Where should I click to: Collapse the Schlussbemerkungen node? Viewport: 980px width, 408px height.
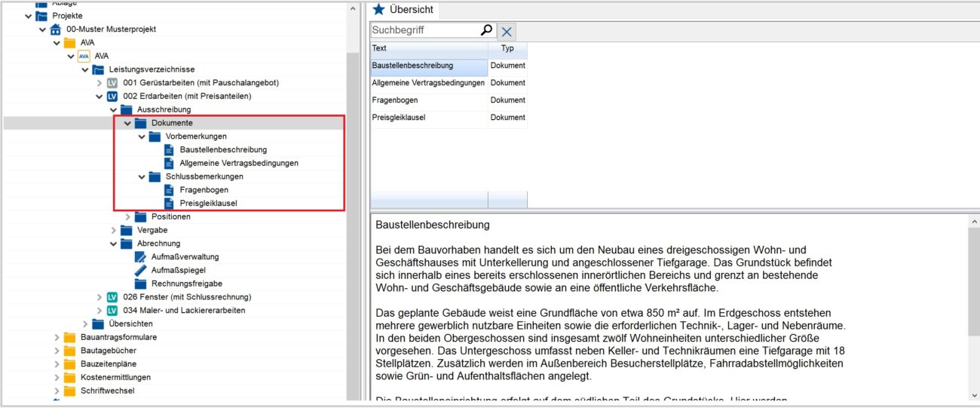point(142,176)
